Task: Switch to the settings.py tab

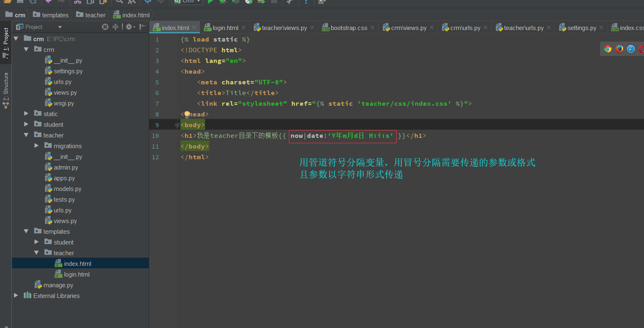Action: [582, 28]
